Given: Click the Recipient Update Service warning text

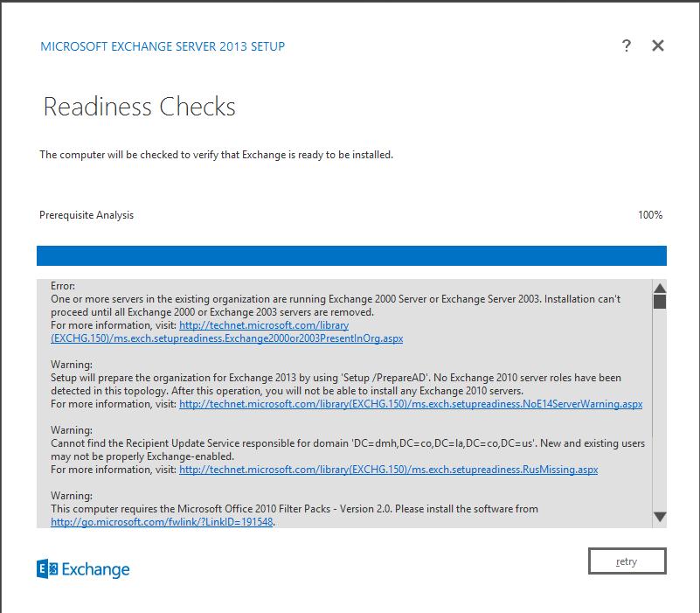Looking at the screenshot, I should point(348,450).
